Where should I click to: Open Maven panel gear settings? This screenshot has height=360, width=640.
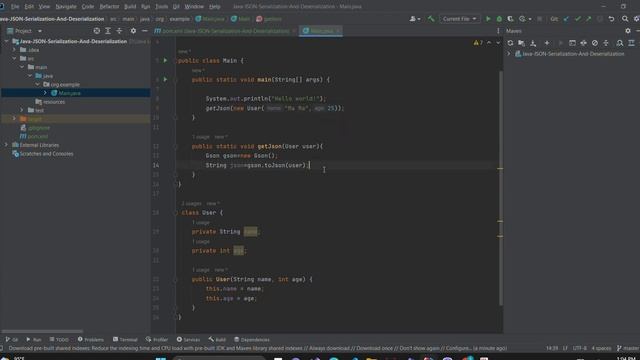click(628, 31)
